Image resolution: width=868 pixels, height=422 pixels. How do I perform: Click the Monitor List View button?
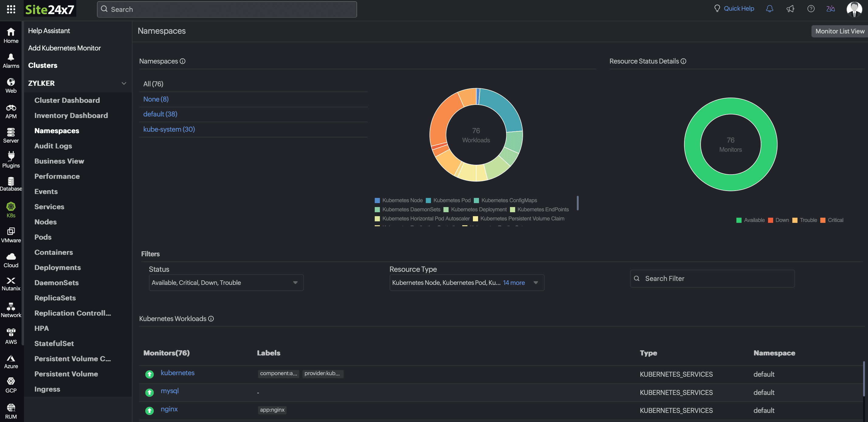coord(839,31)
